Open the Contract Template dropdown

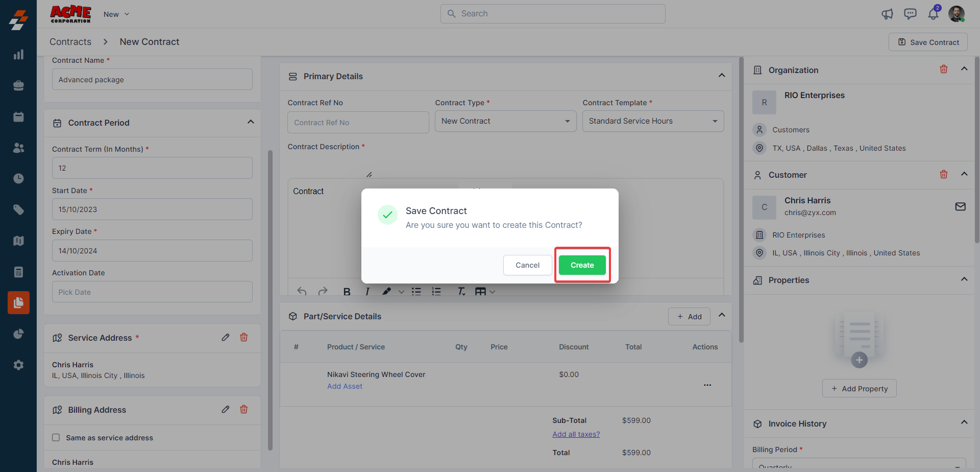[653, 121]
